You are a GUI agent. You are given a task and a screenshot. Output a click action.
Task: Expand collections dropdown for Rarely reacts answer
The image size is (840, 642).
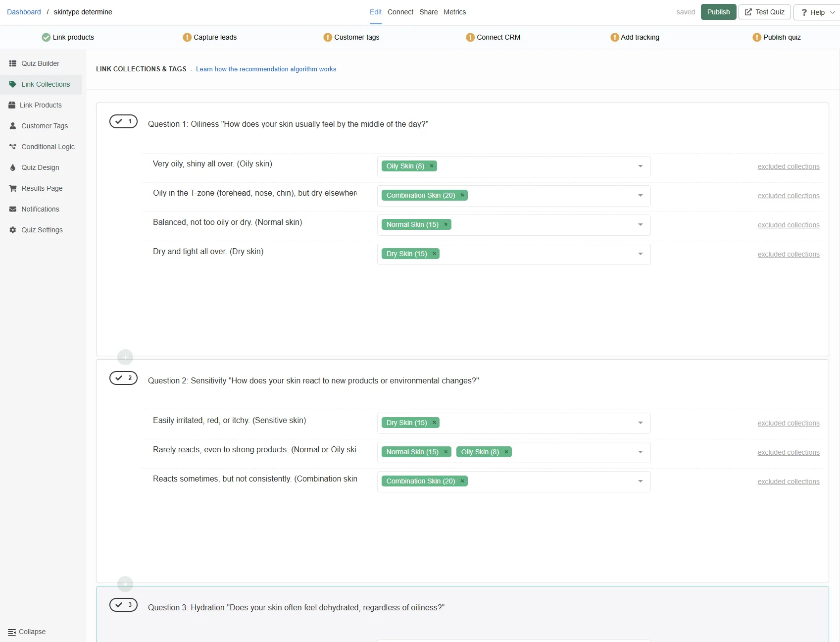[x=641, y=452]
